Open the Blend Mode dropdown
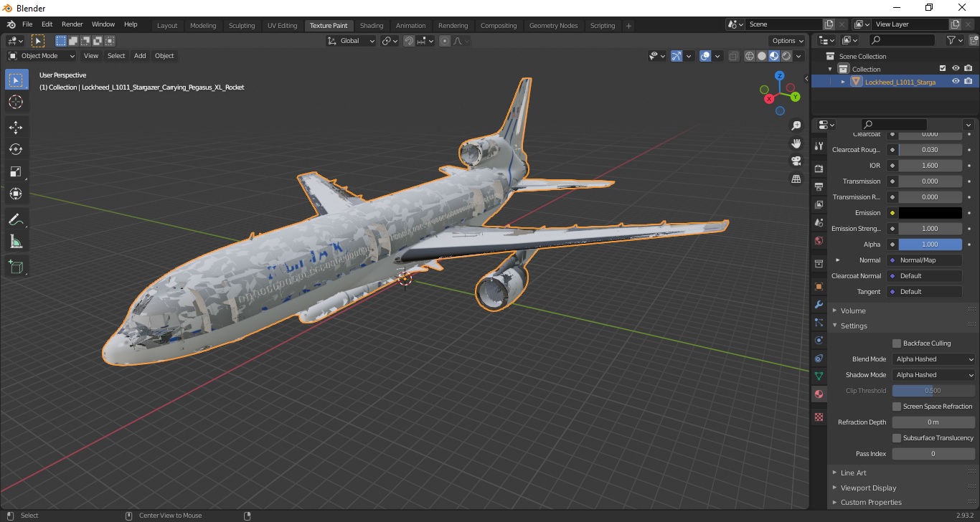Screen dimensions: 980x522 934,359
